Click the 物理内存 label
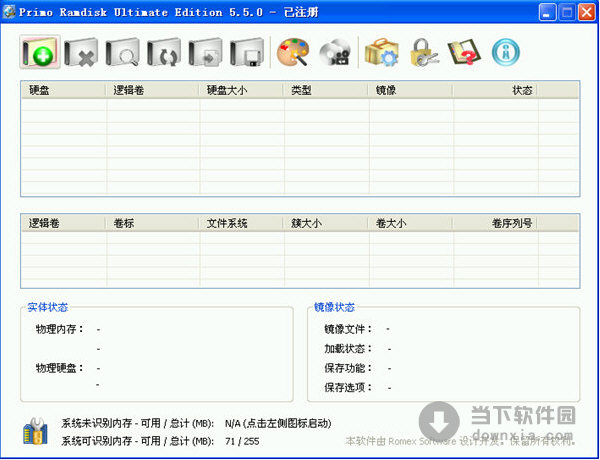 [60, 329]
